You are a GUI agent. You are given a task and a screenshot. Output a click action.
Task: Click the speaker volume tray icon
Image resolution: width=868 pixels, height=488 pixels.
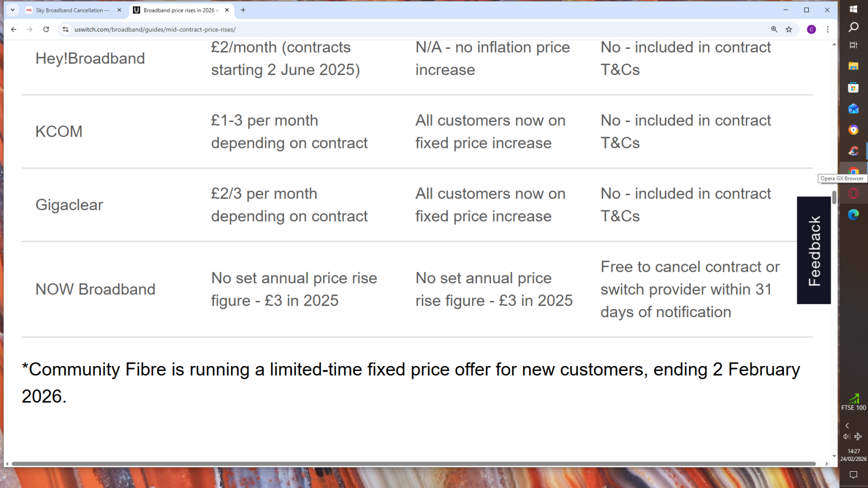(846, 436)
